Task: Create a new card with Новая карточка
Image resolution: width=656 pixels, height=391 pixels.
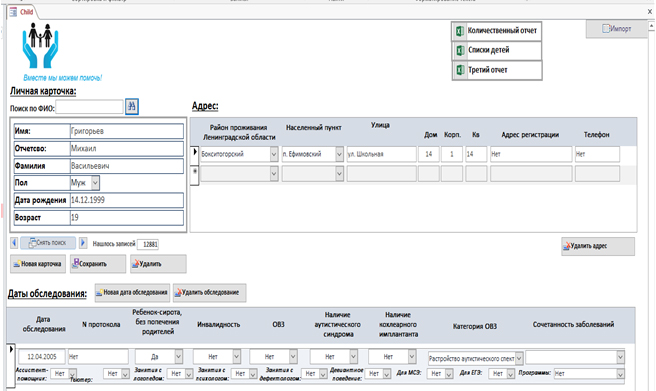Action: (38, 264)
